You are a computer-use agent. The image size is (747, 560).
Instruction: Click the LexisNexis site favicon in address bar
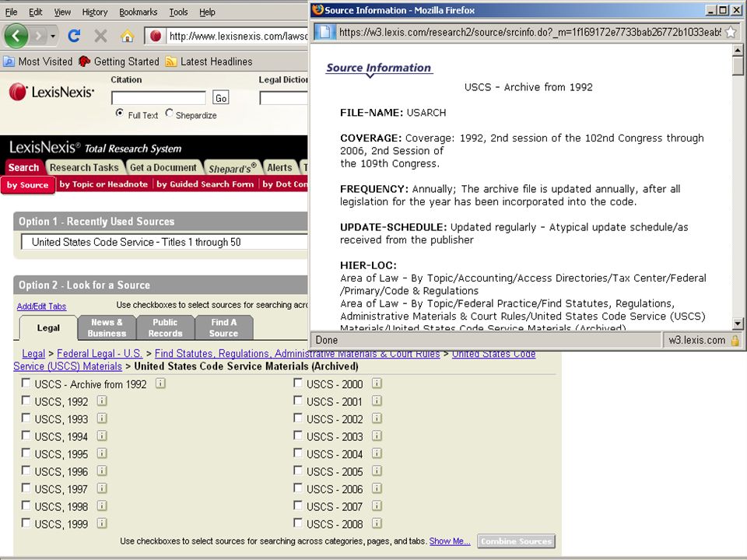(x=156, y=36)
